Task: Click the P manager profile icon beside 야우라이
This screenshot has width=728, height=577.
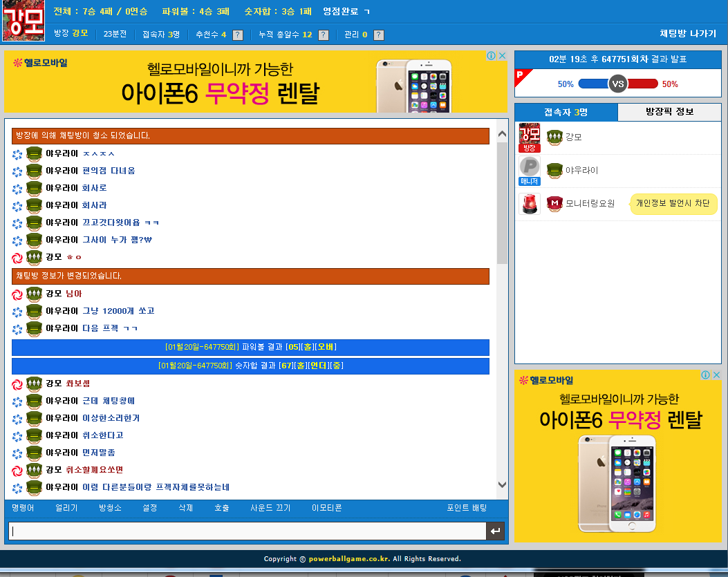Action: click(x=529, y=167)
